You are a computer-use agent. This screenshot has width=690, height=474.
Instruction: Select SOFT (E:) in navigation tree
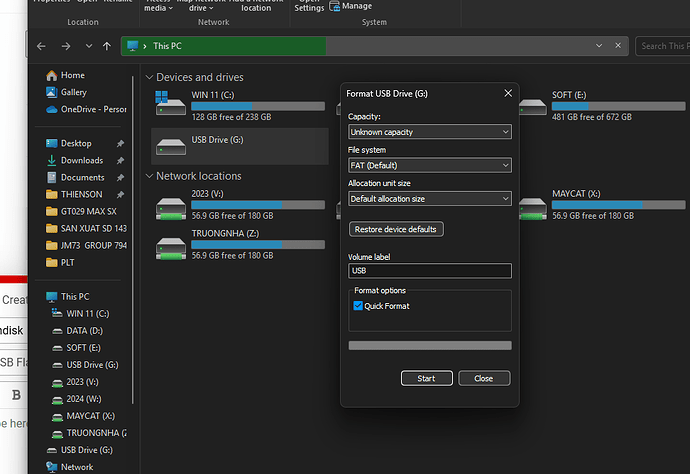coord(76,348)
